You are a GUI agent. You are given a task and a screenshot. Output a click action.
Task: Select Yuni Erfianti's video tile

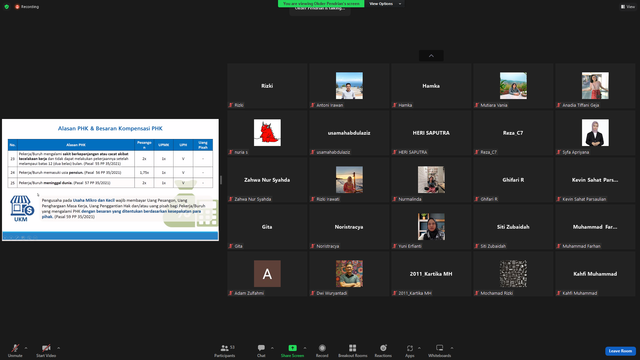(431, 227)
